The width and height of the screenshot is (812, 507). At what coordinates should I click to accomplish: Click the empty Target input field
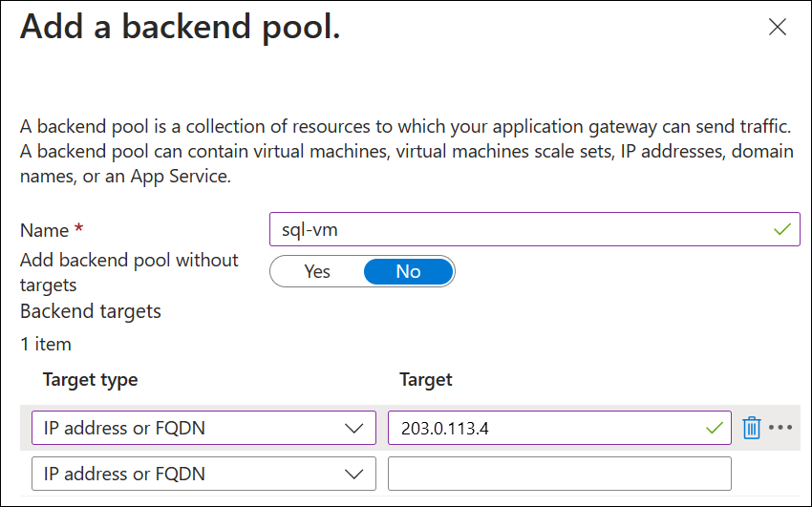tap(559, 474)
